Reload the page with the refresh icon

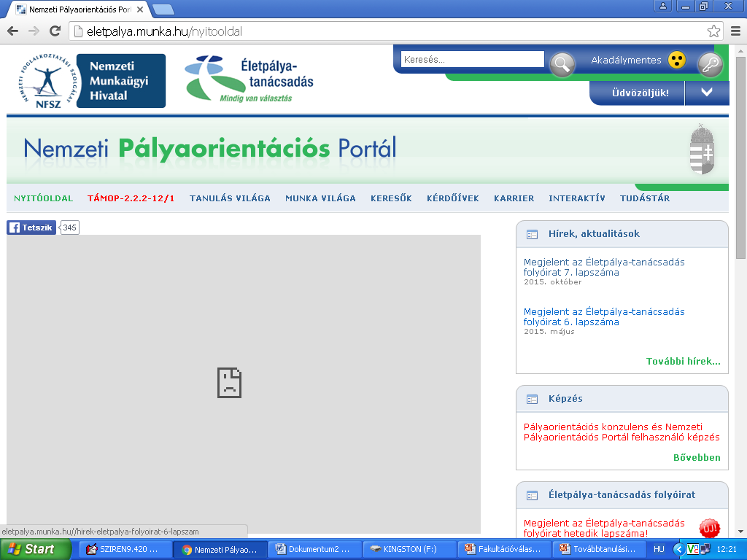tap(55, 31)
